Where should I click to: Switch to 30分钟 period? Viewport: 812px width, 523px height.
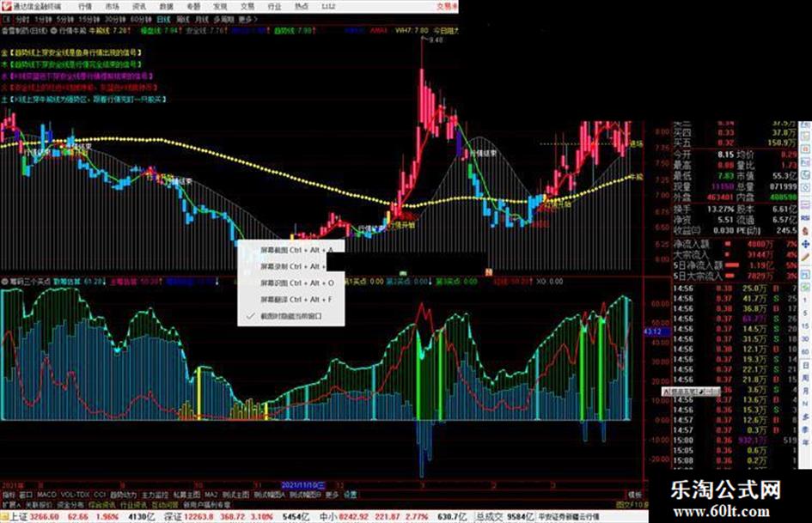[x=115, y=19]
